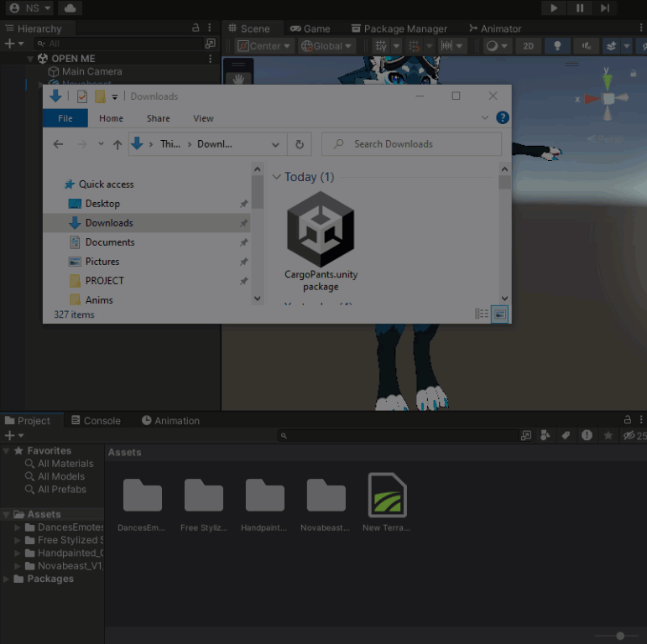This screenshot has width=647, height=644.
Task: Open the View ribbon tab in Explorer
Action: tap(203, 118)
